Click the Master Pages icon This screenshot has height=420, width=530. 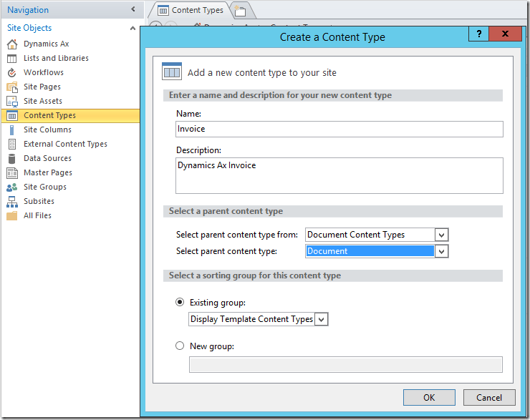pyautogui.click(x=12, y=173)
